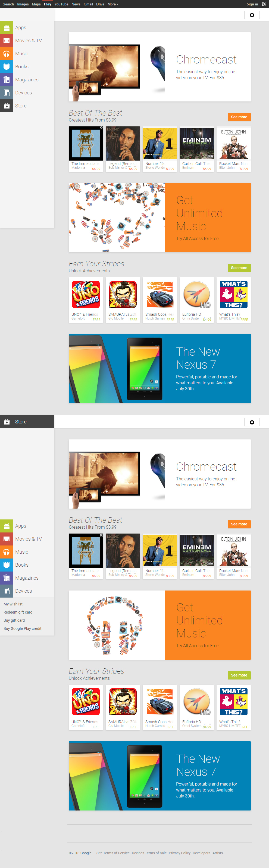Screen dimensions: 269x868
Task: Click Apps android icon in sidebar ending with Store
Action: tap(7, 28)
